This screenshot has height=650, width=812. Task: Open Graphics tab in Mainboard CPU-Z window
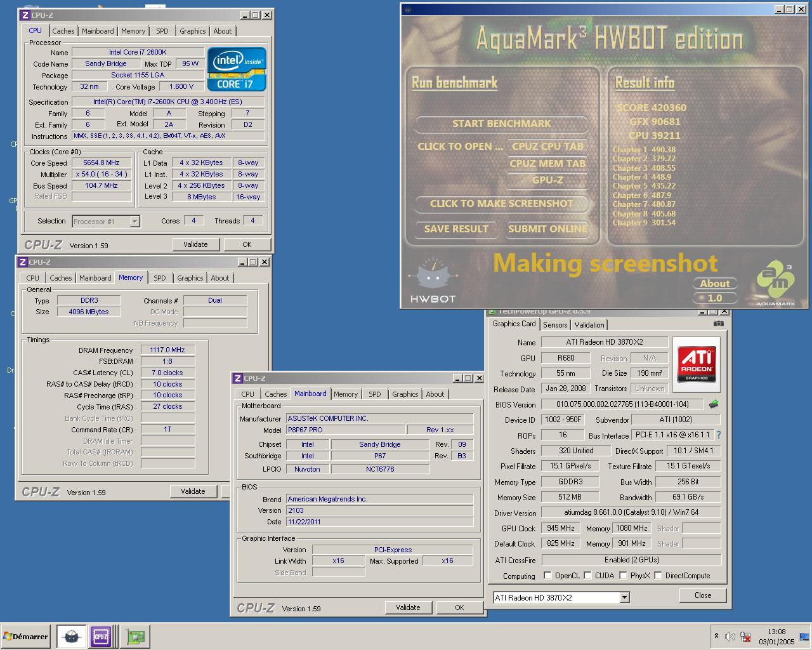coord(405,394)
